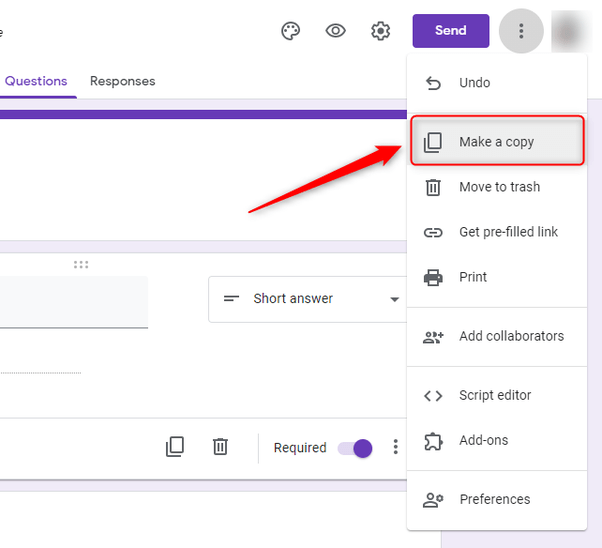Screen dimensions: 602x548
Task: Click the Make a copy pages icon
Action: point(433,142)
